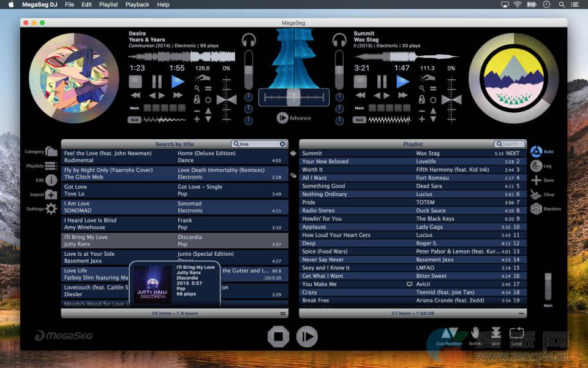Toggle Auto playlist mode
Viewport: 588px width, 368px height.
click(536, 151)
